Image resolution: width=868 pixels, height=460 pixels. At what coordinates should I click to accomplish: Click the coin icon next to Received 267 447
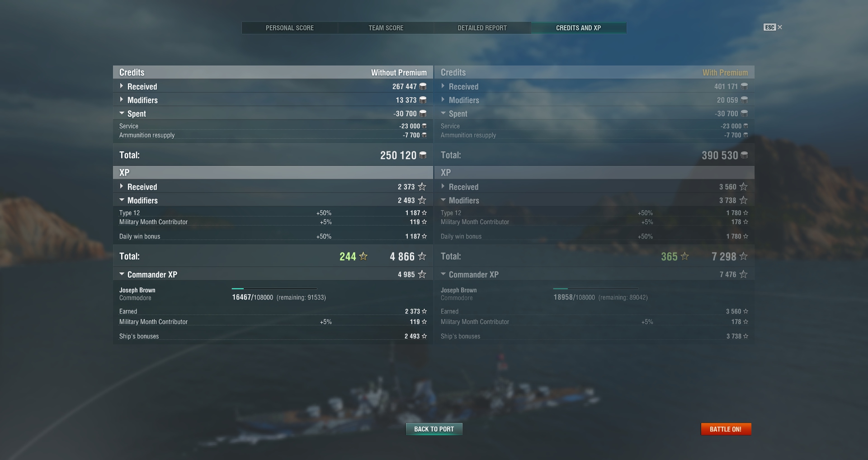pyautogui.click(x=423, y=86)
